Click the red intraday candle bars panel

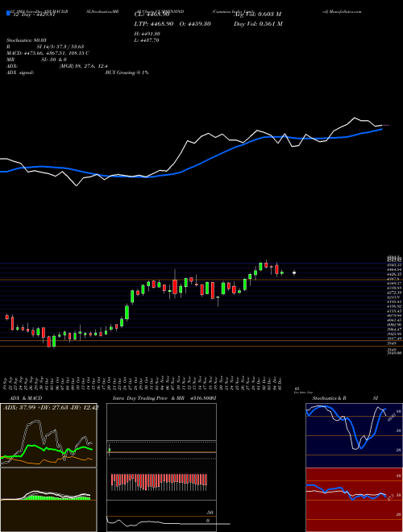tap(159, 482)
